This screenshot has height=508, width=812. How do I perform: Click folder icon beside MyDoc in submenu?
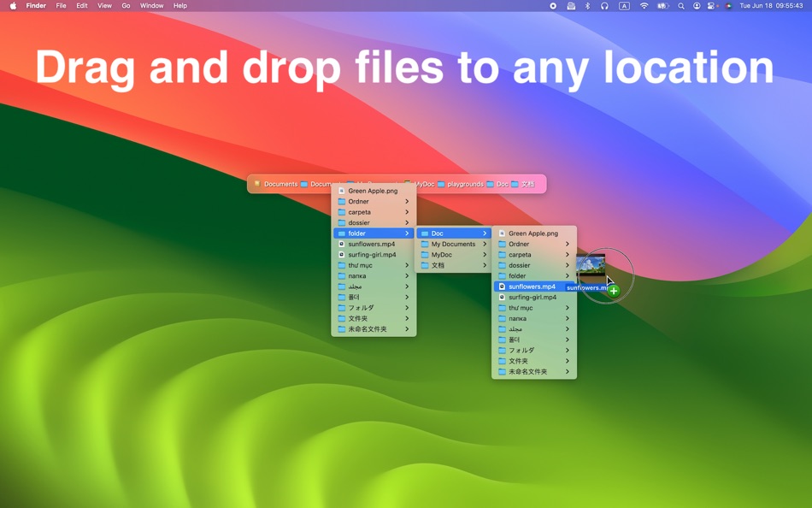tap(425, 255)
